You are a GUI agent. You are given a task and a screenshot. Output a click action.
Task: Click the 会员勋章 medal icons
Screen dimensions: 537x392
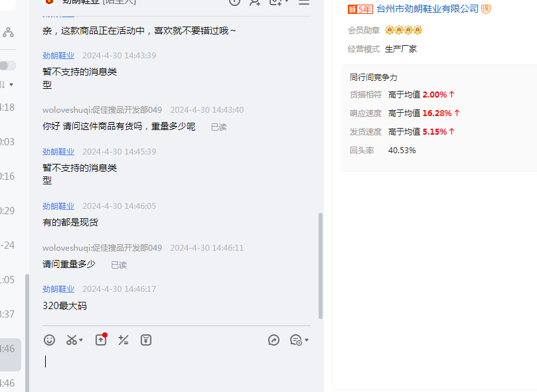404,30
